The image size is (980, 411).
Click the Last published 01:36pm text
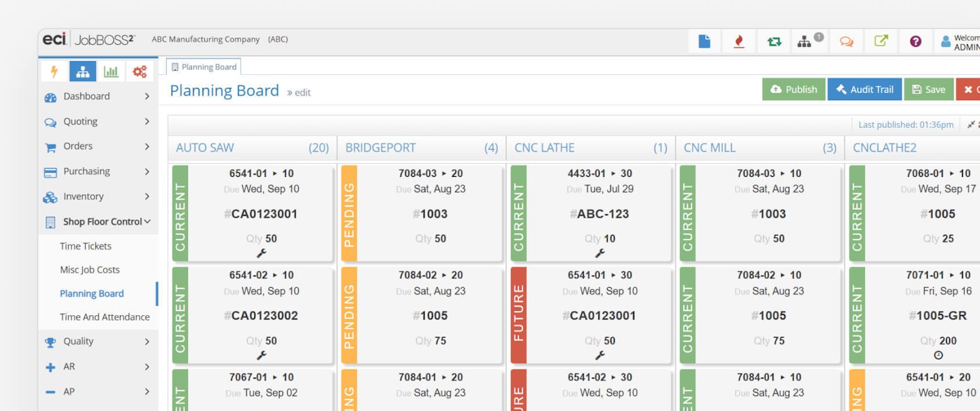(x=906, y=125)
